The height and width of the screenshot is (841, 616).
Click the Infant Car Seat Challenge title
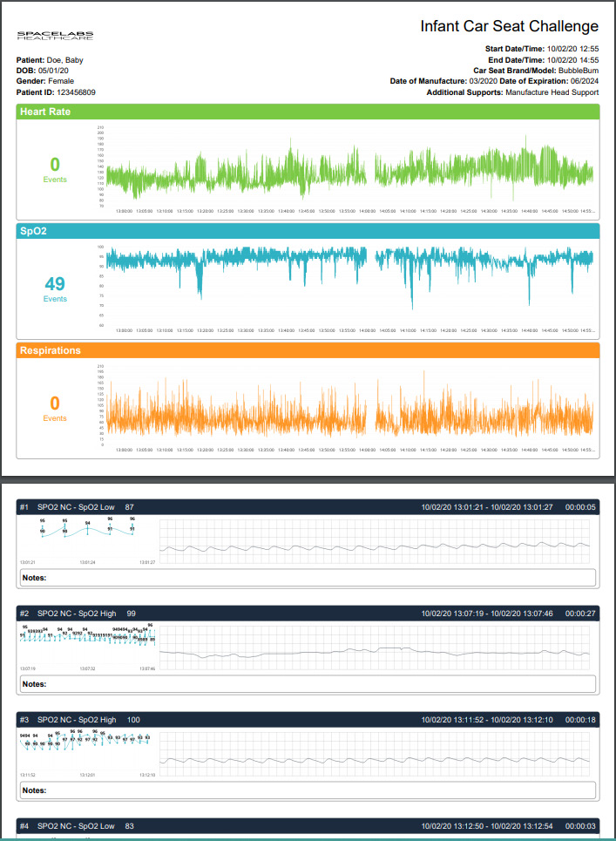pos(509,26)
